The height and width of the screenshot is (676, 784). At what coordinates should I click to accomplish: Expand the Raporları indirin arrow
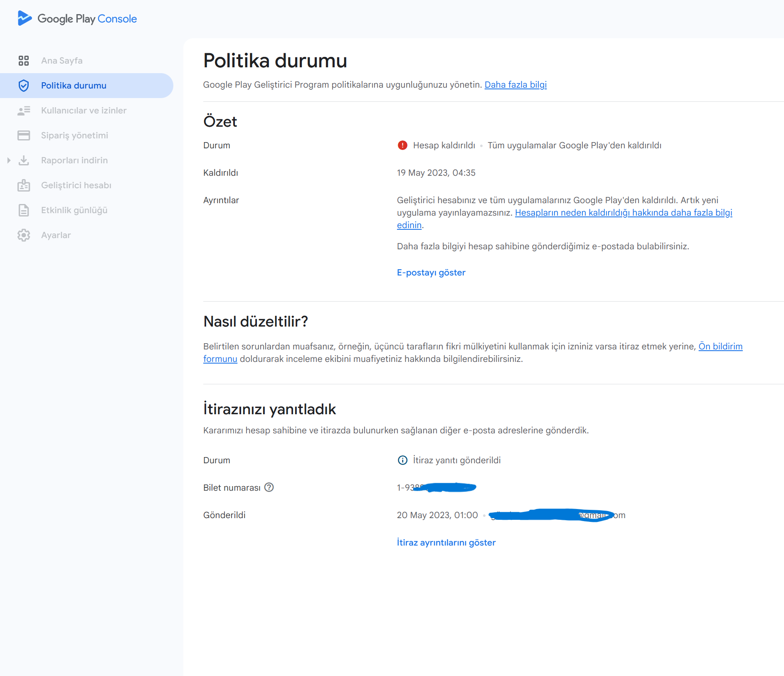pos(9,160)
